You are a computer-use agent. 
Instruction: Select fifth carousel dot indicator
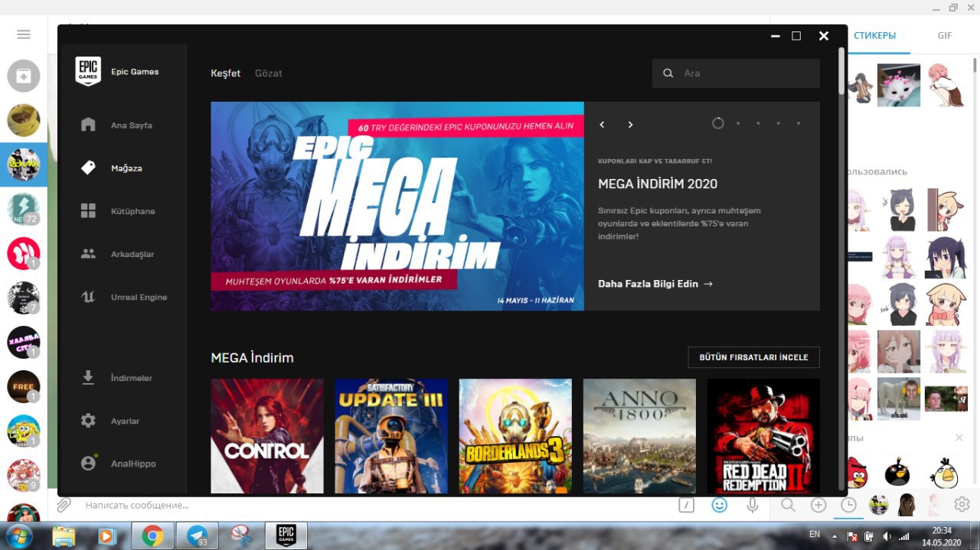798,123
